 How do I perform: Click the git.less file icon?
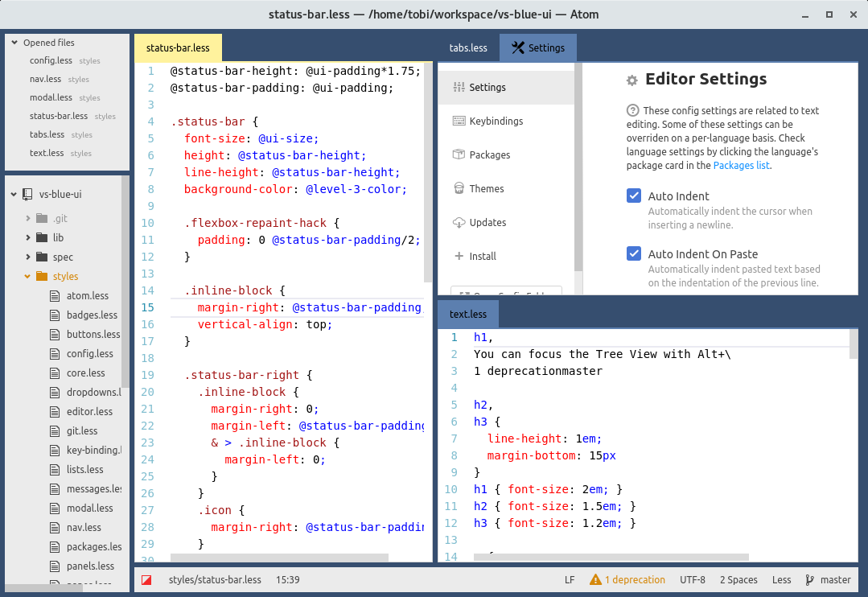[55, 431]
